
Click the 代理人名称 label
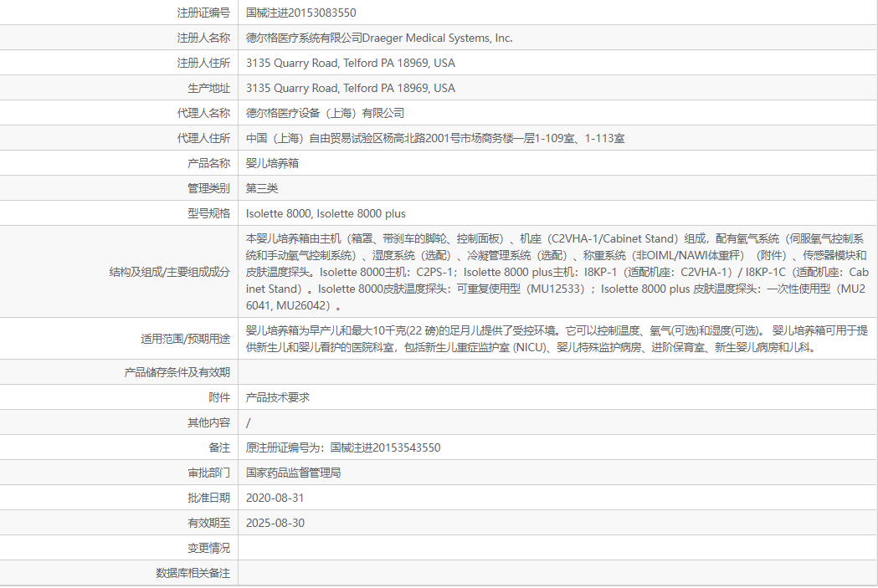tap(203, 113)
